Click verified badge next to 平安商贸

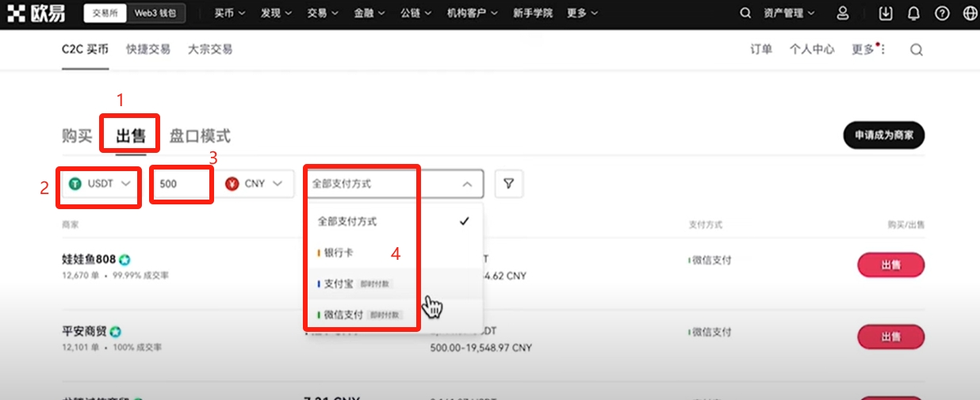pos(116,331)
